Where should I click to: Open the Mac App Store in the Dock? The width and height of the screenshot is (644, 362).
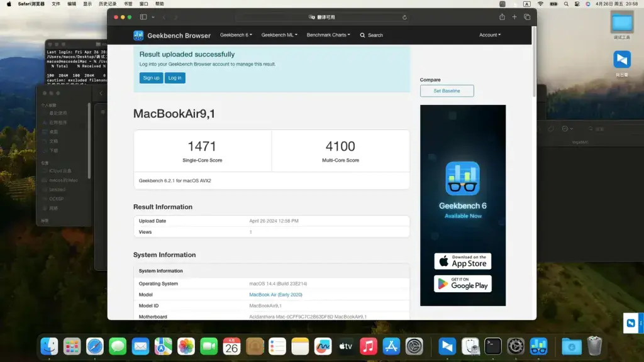[x=391, y=346]
